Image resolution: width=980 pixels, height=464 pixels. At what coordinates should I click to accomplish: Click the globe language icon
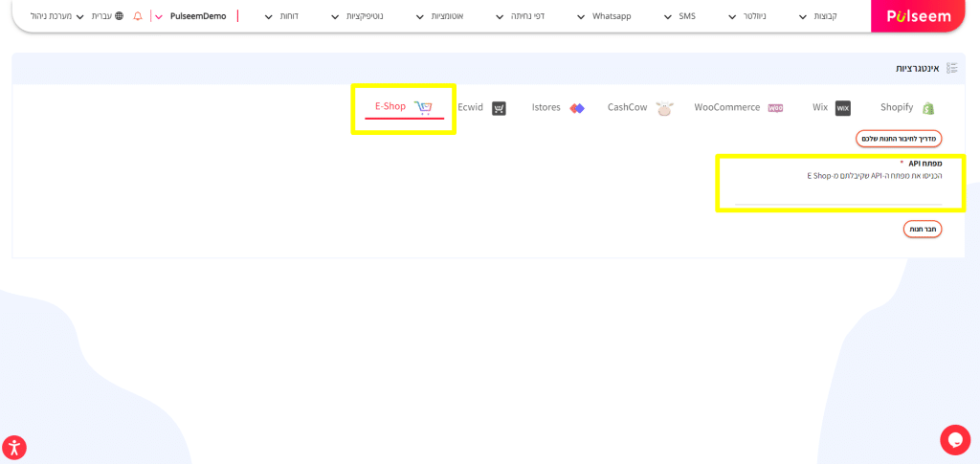[x=119, y=16]
